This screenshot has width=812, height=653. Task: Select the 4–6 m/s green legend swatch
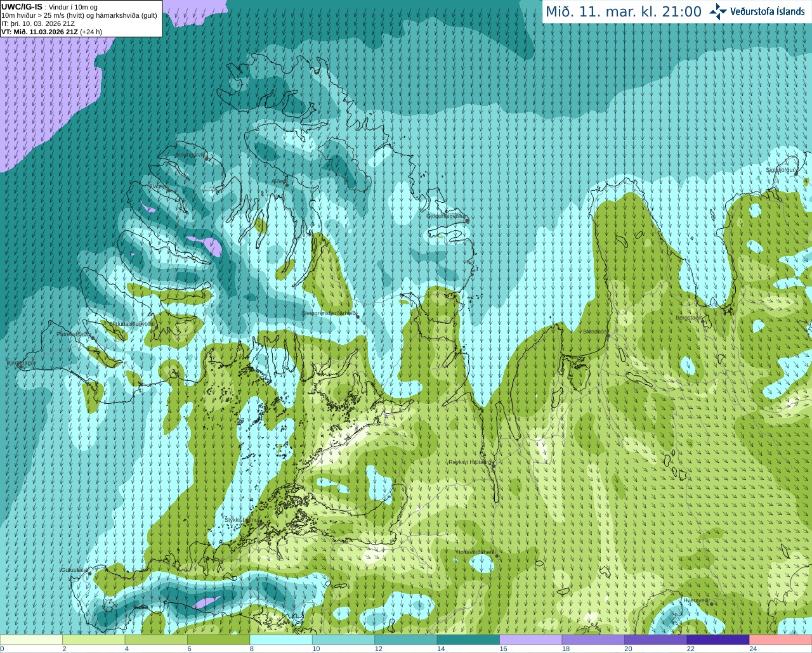[x=157, y=640]
